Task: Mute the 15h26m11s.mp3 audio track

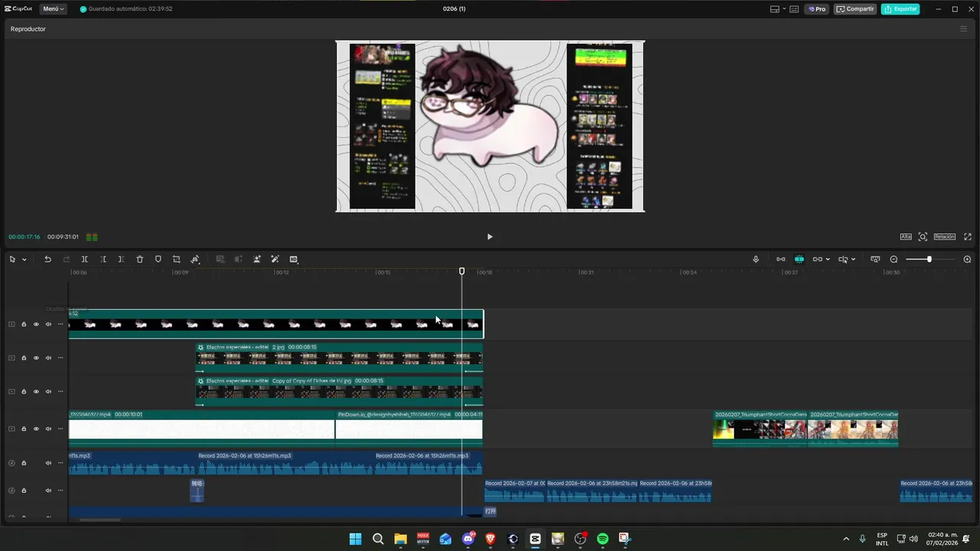Action: [x=48, y=462]
